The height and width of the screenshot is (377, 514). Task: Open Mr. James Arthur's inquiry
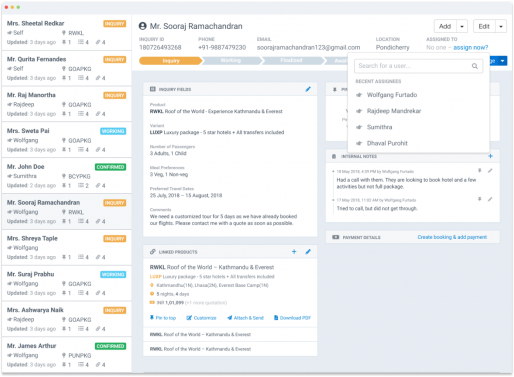[x=67, y=355]
